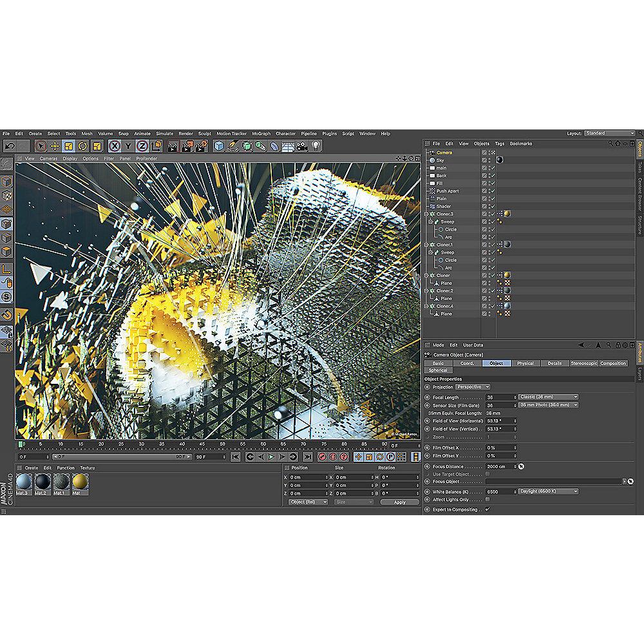
Task: Add a Cube primitive from the toolbar
Action: coord(219,146)
